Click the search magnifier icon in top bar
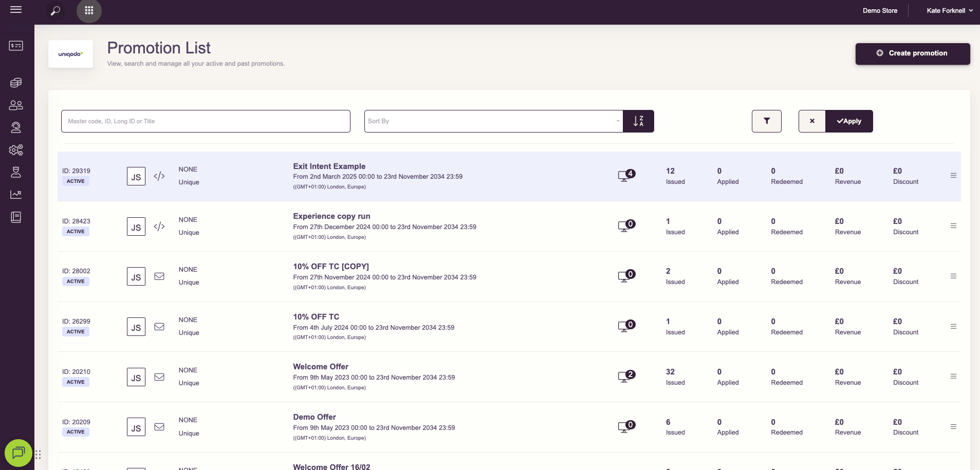 click(x=55, y=10)
